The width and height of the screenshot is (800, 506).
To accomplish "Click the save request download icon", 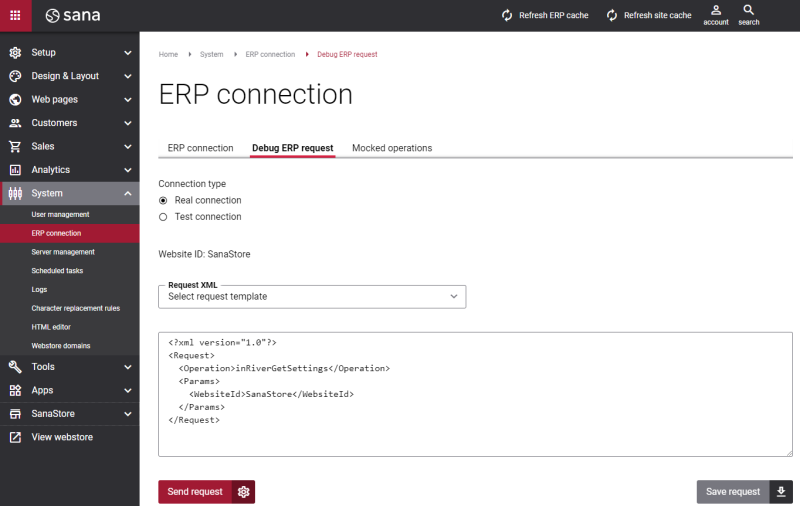I will (781, 492).
